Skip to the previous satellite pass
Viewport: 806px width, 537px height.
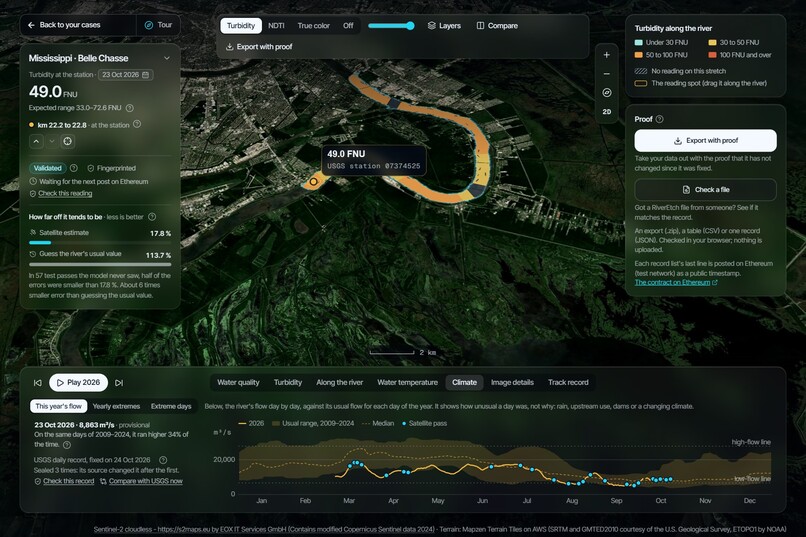(x=38, y=383)
